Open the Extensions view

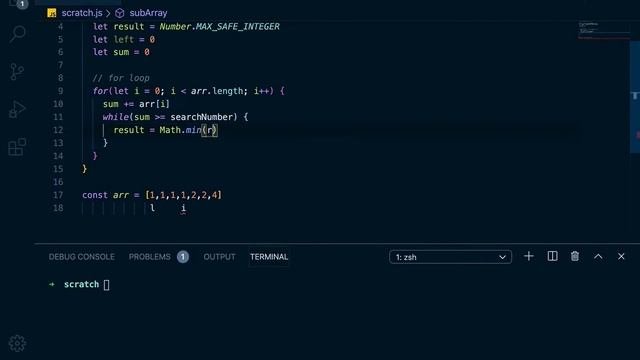(x=17, y=147)
